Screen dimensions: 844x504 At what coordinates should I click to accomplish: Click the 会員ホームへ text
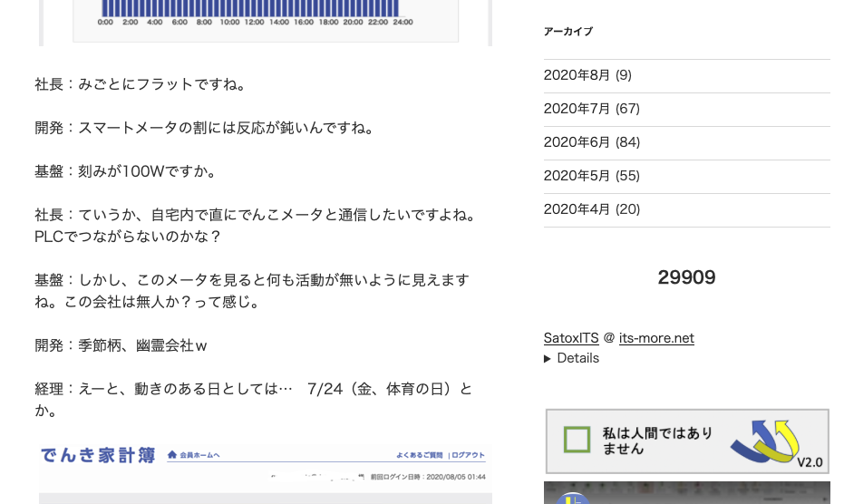[x=199, y=455]
